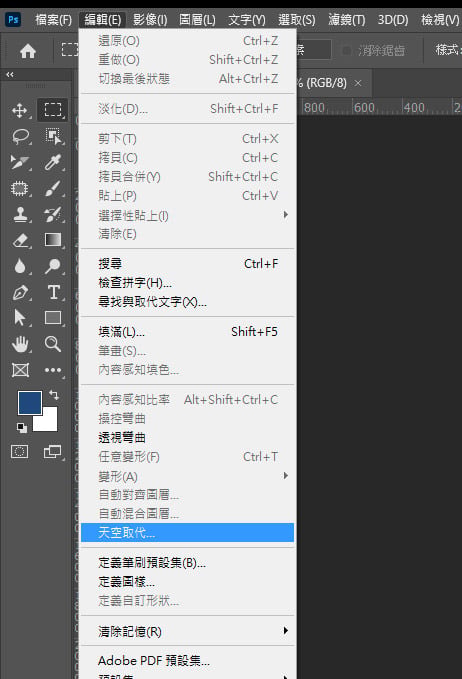Open the 3D(D) menu
Viewport: 462px width, 679px height.
tap(393, 20)
